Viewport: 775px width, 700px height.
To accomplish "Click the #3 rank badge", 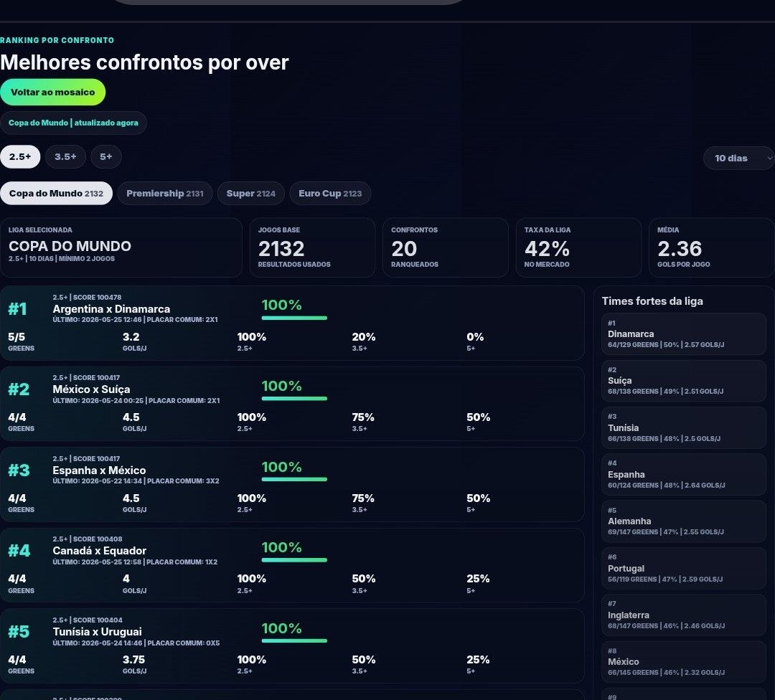I will (19, 470).
